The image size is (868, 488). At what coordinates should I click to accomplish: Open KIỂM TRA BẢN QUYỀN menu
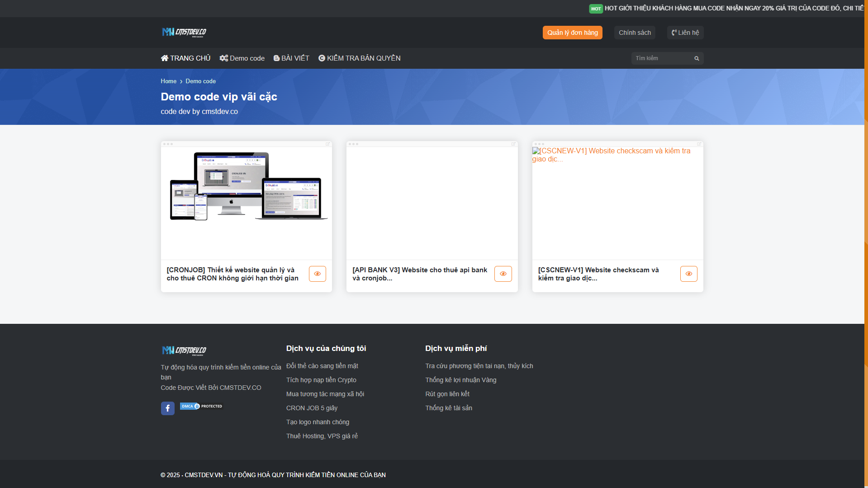tap(359, 58)
